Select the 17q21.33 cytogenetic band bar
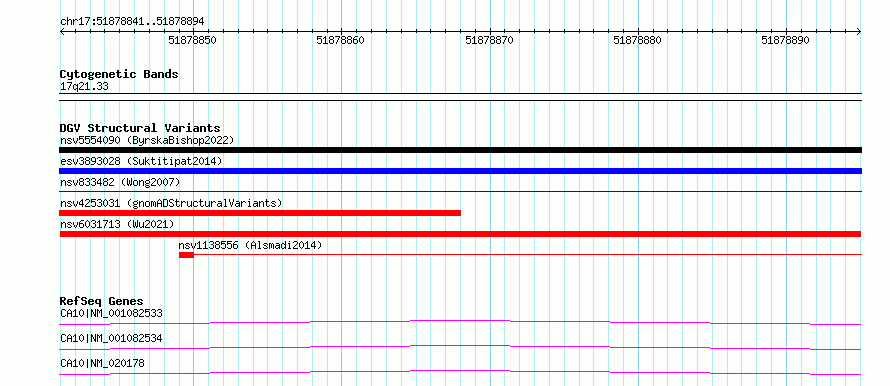 (460, 97)
